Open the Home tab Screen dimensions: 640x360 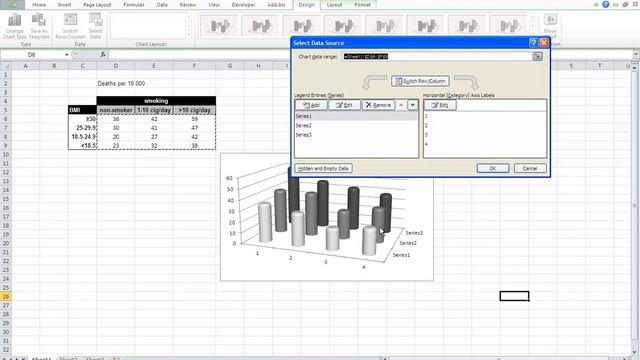point(39,5)
